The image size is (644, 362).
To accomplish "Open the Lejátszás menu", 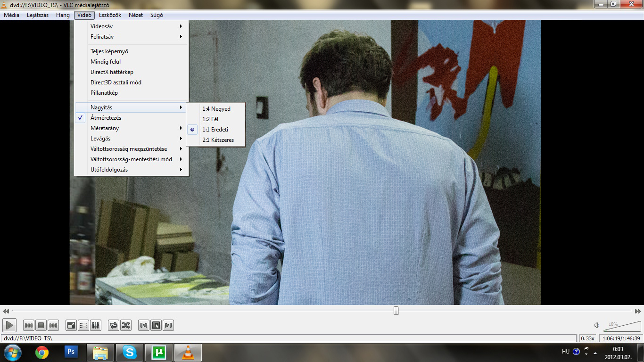I will 38,15.
